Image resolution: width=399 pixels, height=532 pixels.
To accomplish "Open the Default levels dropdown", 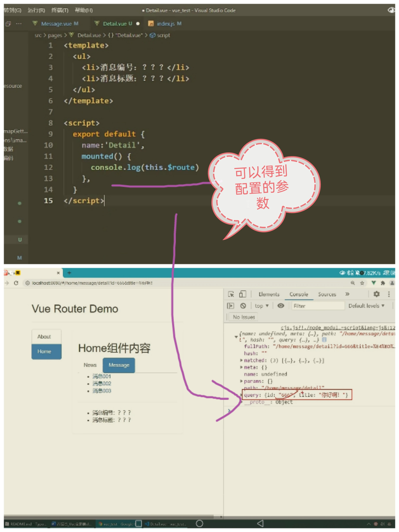I will pyautogui.click(x=366, y=306).
